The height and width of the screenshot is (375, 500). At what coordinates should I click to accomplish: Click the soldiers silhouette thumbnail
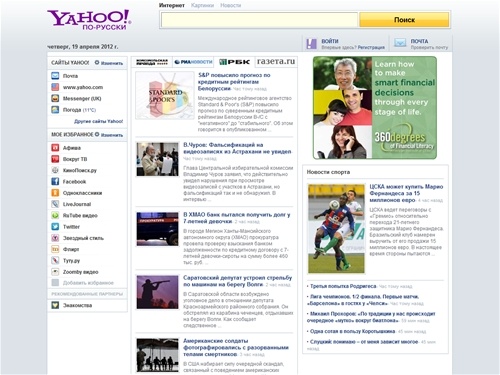pos(157,355)
